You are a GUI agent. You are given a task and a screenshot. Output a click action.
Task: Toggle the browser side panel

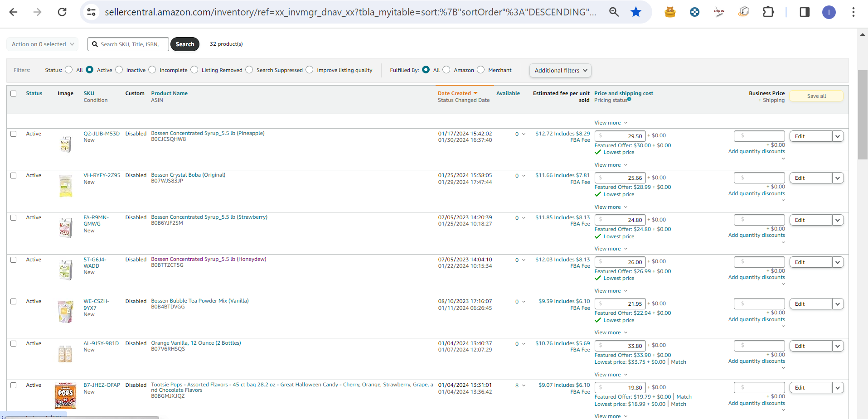(x=805, y=12)
